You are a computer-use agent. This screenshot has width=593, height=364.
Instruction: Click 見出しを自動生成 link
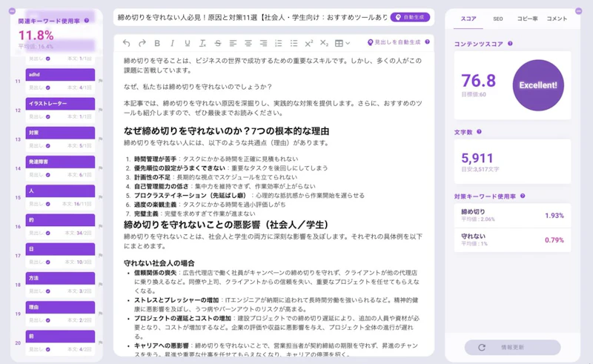394,42
